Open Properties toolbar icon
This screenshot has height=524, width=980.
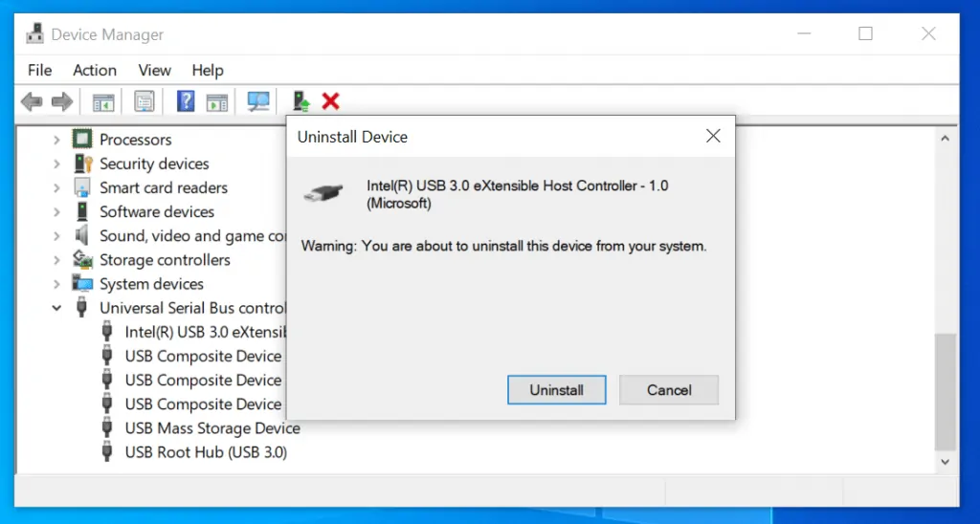[x=145, y=101]
